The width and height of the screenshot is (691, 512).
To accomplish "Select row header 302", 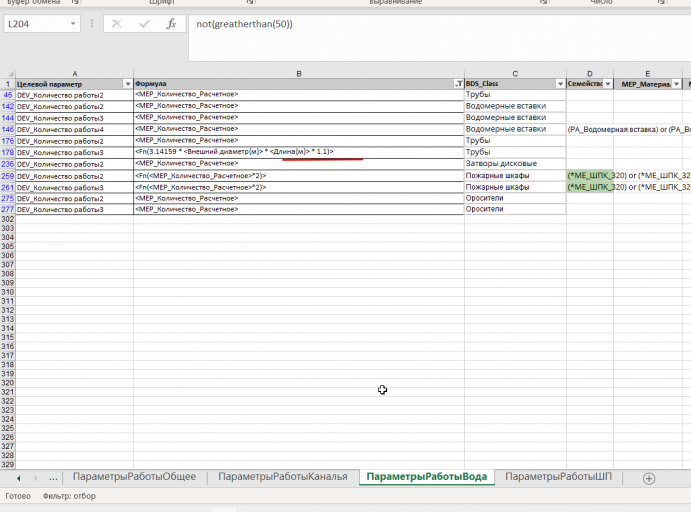I will [x=7, y=219].
